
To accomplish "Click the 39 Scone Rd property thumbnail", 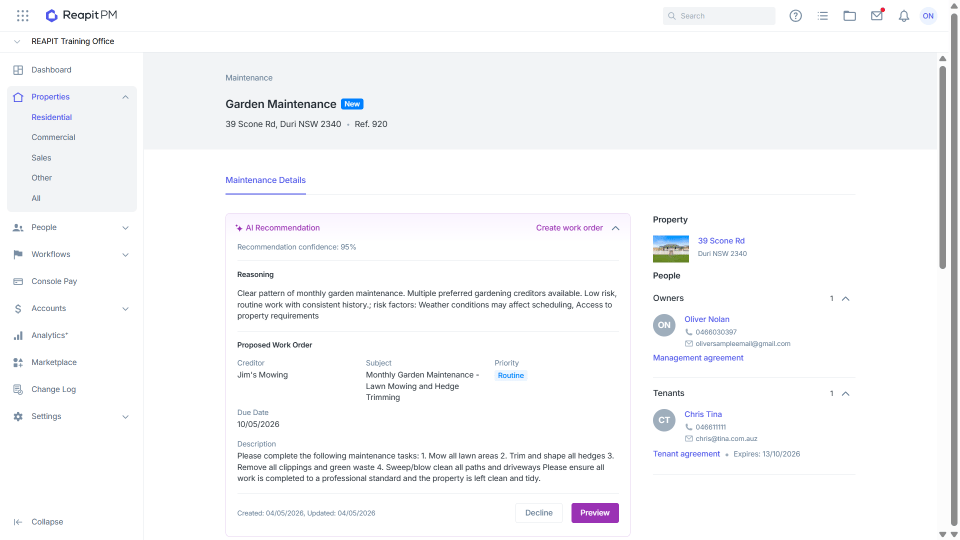I will tap(670, 249).
